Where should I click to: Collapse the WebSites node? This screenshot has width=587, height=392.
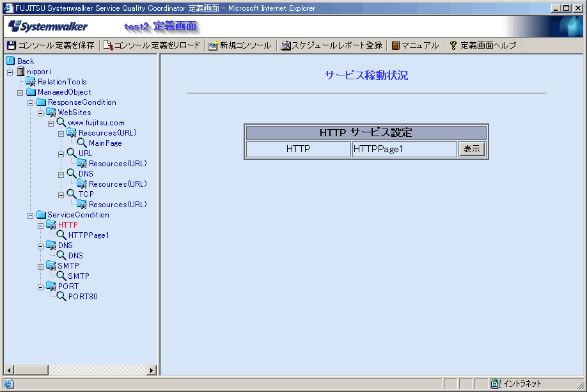pyautogui.click(x=40, y=113)
